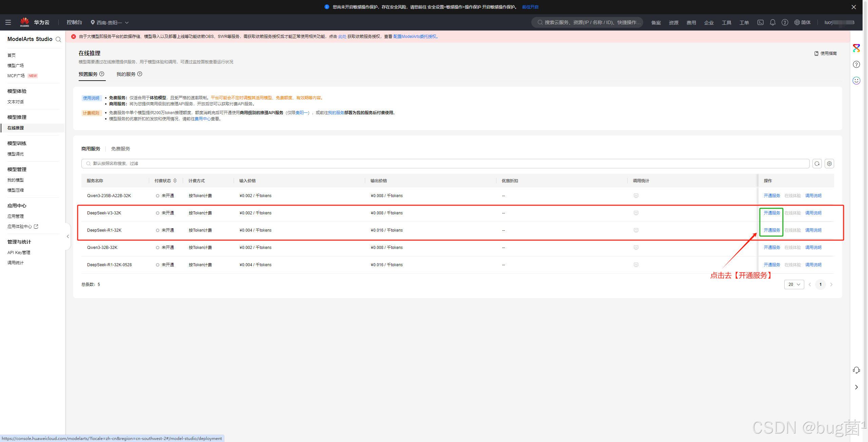The image size is (868, 442).
Task: Open the hamburger navigation menu
Action: [8, 22]
